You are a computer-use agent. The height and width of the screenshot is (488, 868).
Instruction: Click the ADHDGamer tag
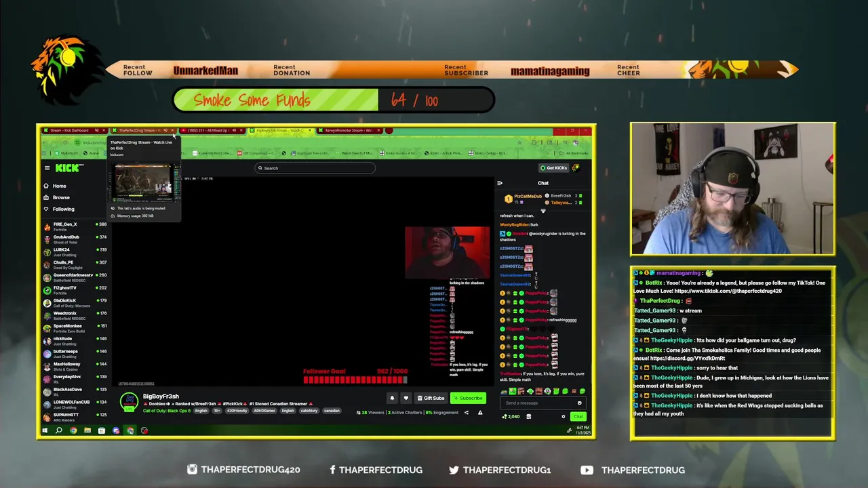264,411
